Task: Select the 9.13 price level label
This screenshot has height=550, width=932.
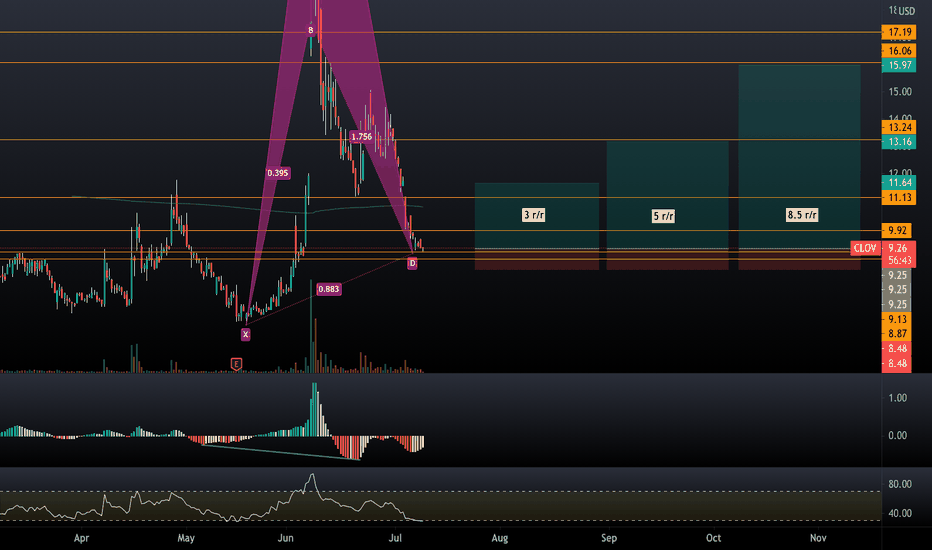Action: point(896,319)
